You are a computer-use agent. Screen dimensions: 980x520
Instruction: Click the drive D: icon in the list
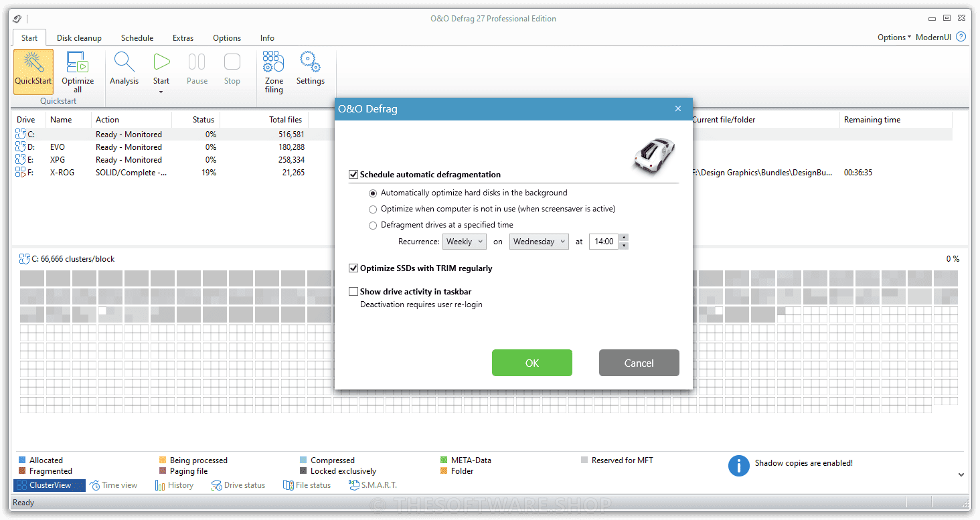click(x=20, y=147)
